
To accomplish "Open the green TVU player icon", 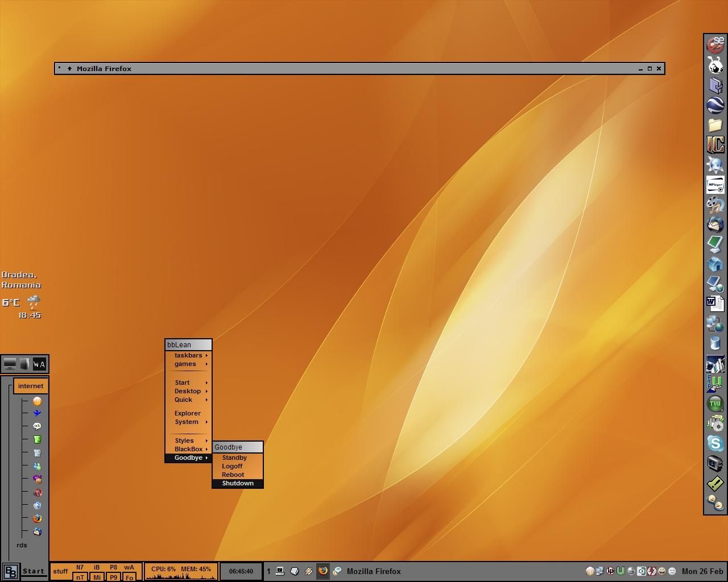I will pos(715,404).
